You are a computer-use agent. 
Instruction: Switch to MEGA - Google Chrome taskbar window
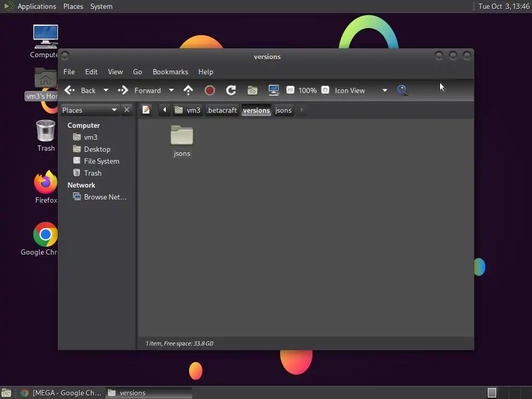[x=61, y=393]
